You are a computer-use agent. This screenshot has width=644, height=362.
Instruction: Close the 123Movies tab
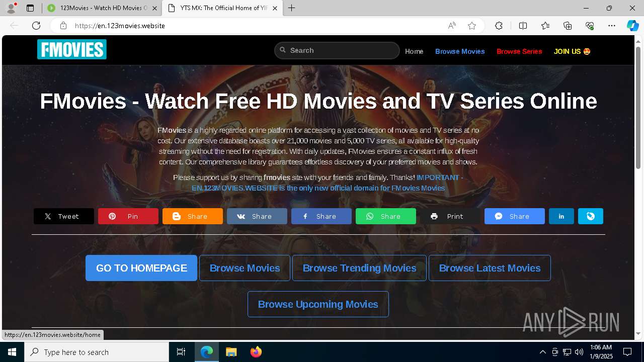154,8
